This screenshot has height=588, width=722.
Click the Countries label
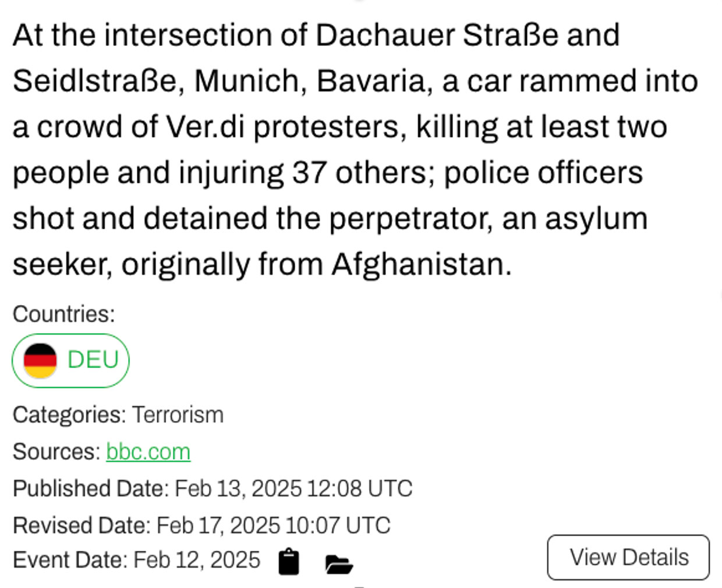click(63, 314)
